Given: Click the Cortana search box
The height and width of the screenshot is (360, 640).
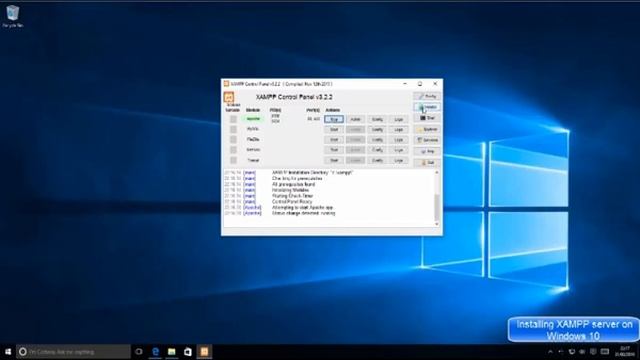Looking at the screenshot, I should 73,351.
